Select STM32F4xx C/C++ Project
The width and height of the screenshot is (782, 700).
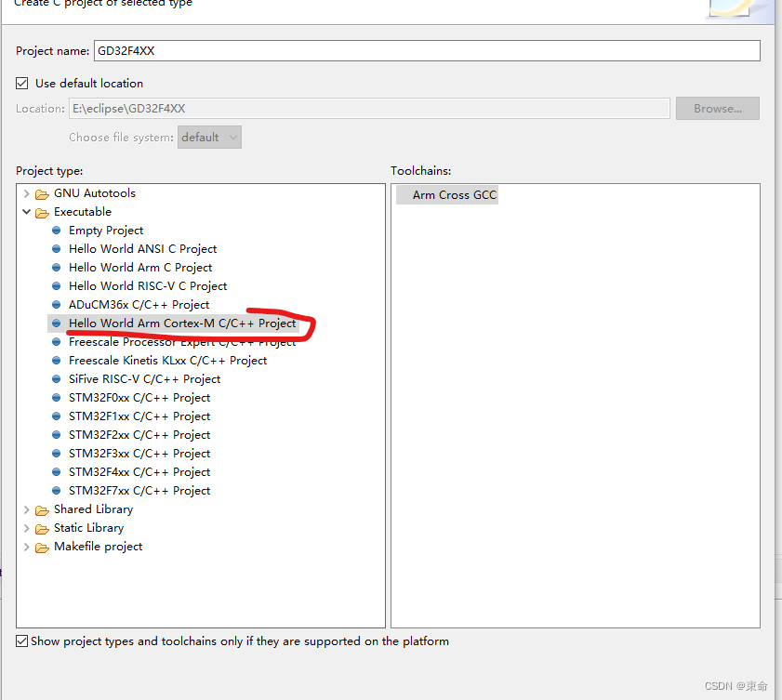(139, 472)
